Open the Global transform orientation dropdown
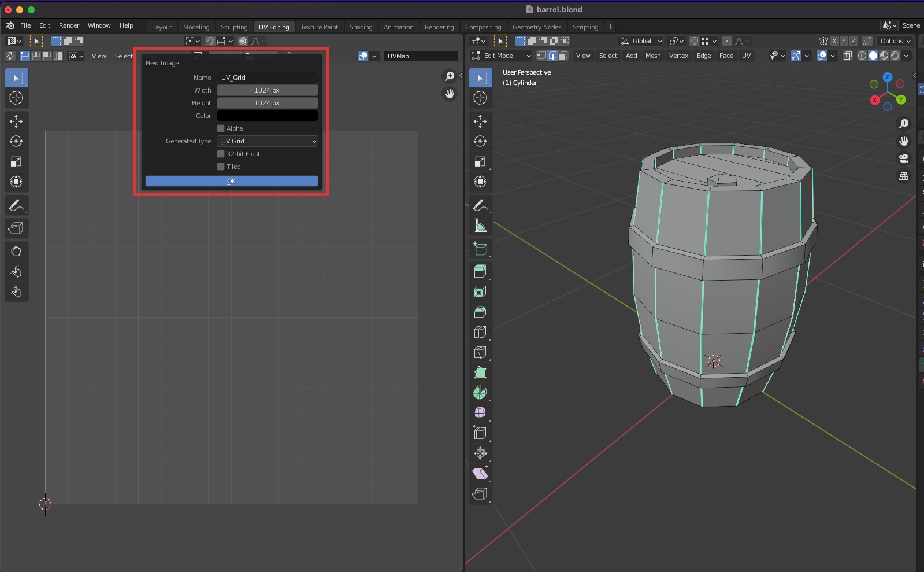The width and height of the screenshot is (924, 572). coord(641,41)
